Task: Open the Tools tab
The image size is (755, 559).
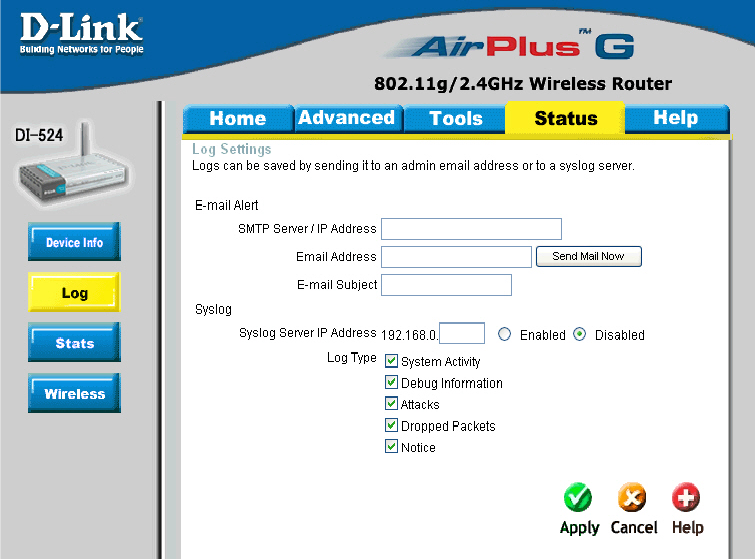Action: [x=455, y=118]
